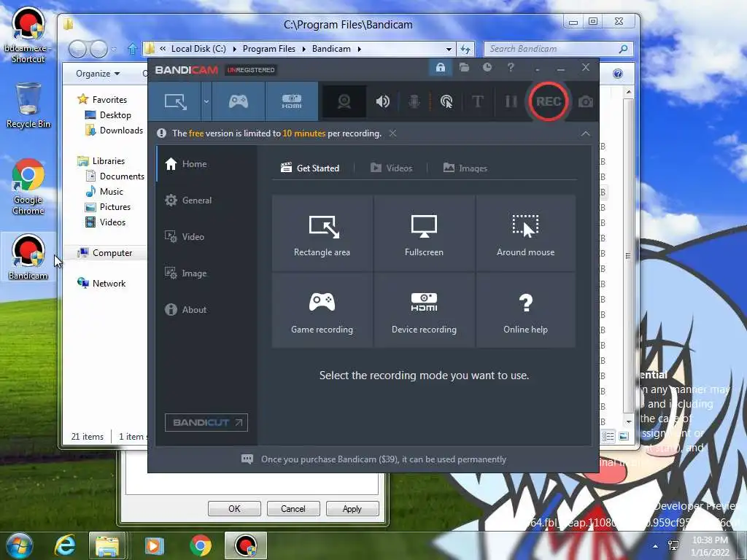The image size is (747, 560).
Task: Toggle text overlay T icon
Action: coord(477,101)
